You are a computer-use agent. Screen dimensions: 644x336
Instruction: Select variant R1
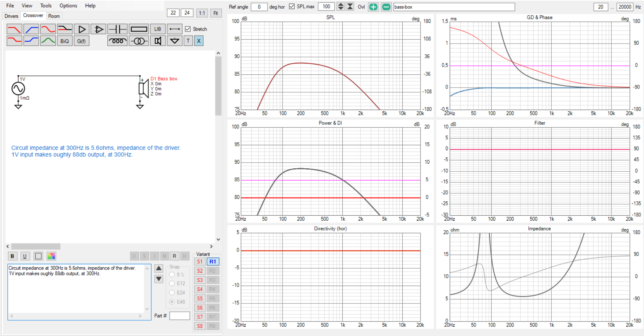pos(213,262)
